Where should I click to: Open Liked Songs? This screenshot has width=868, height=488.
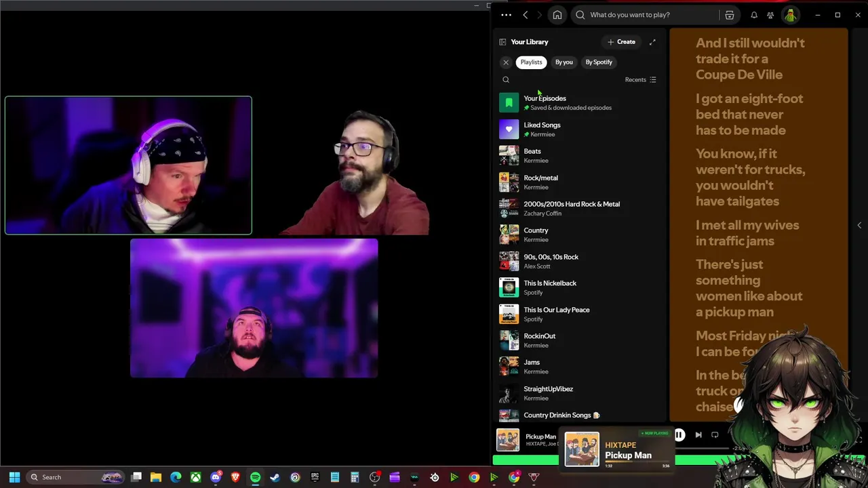[578, 129]
